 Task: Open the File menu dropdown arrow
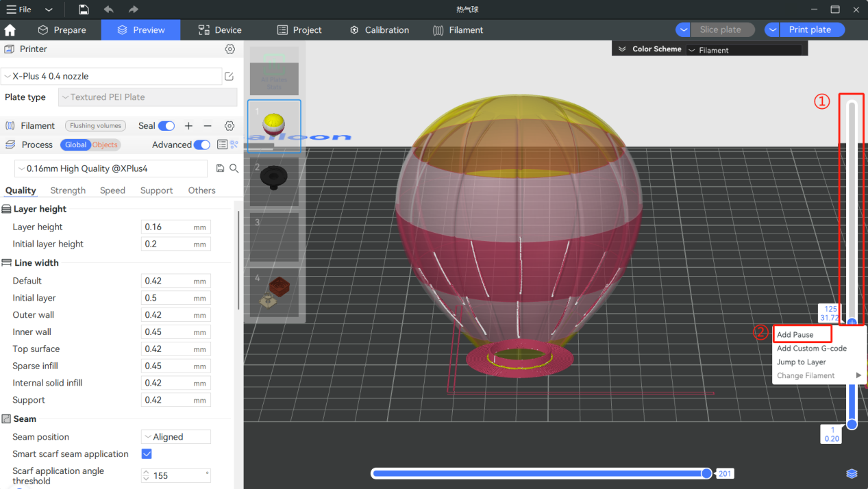49,10
